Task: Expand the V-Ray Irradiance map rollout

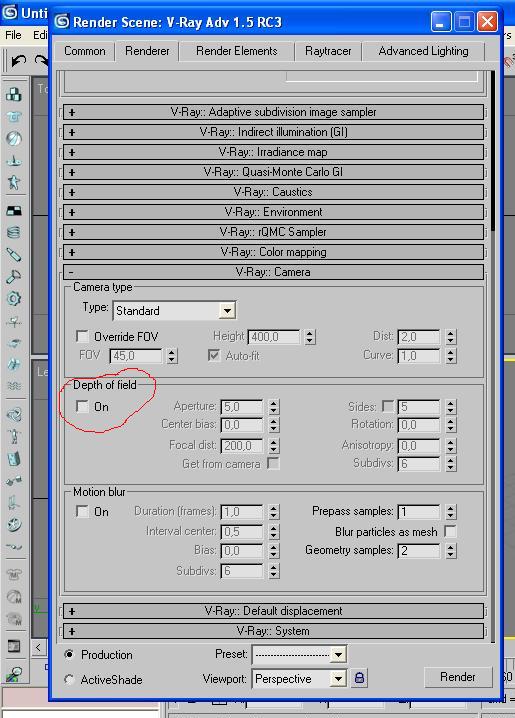Action: tap(273, 152)
